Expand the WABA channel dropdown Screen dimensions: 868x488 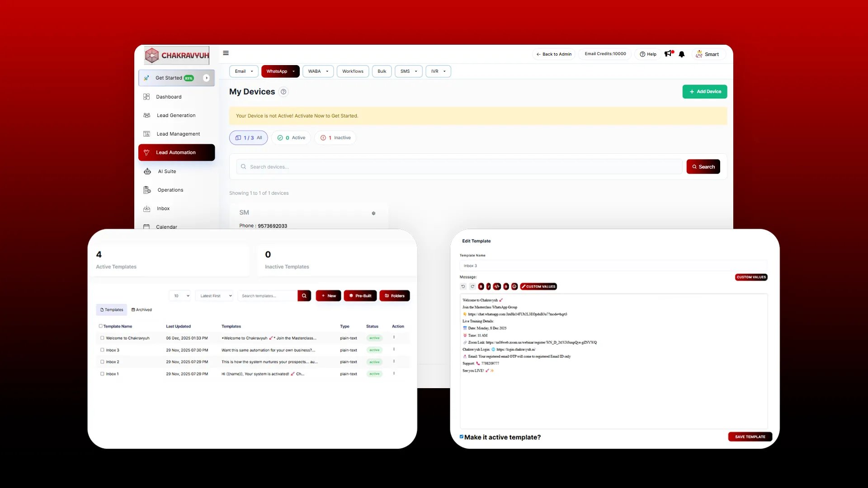click(318, 71)
